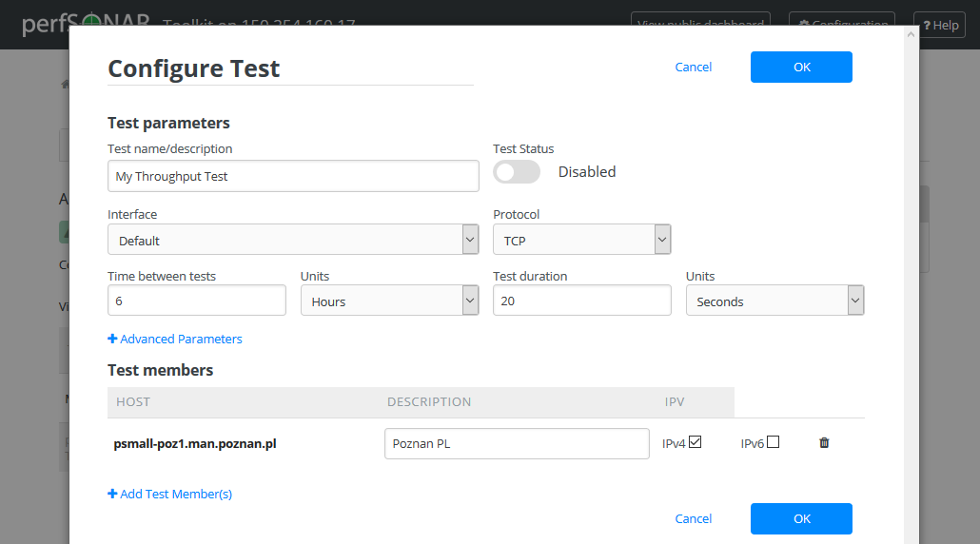This screenshot has height=544, width=980.
Task: Click the bottom OK button
Action: (x=801, y=518)
